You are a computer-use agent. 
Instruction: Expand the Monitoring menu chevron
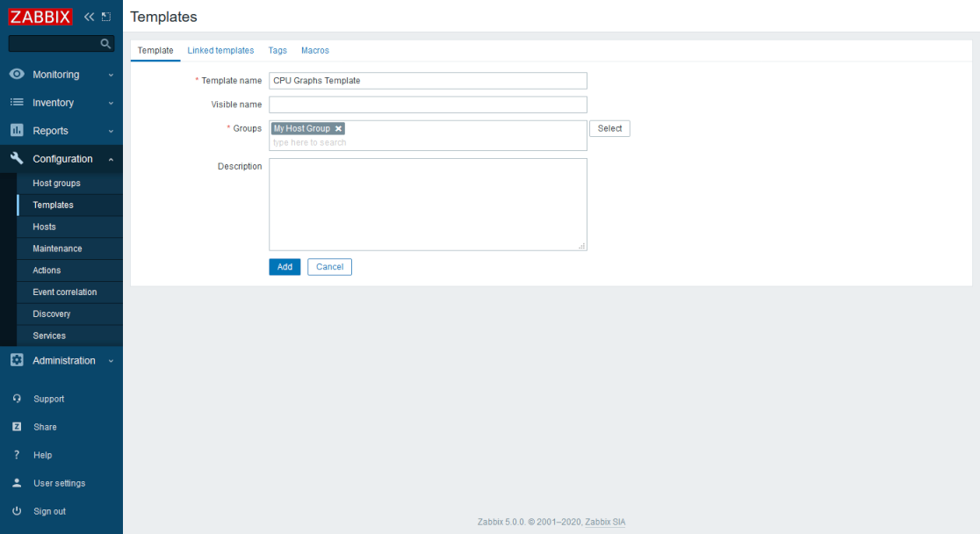(111, 75)
